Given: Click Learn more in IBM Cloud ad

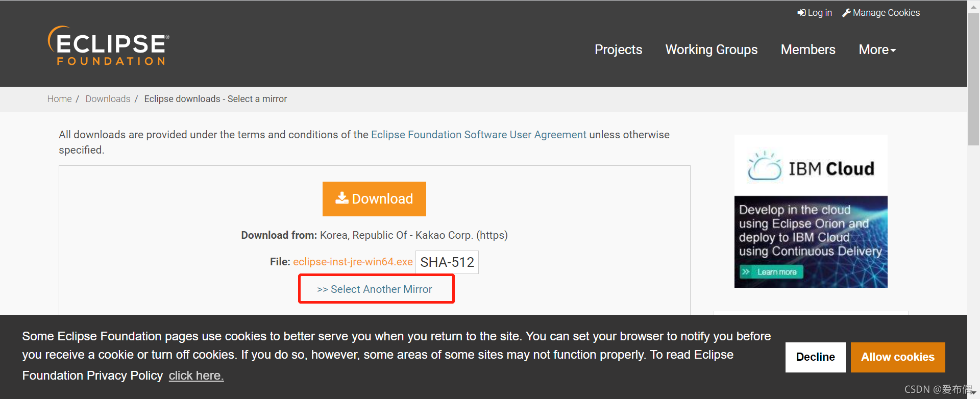Looking at the screenshot, I should (772, 272).
